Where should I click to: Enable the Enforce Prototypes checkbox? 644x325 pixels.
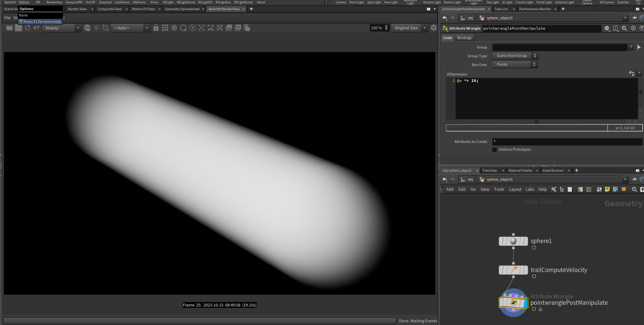[x=494, y=150]
